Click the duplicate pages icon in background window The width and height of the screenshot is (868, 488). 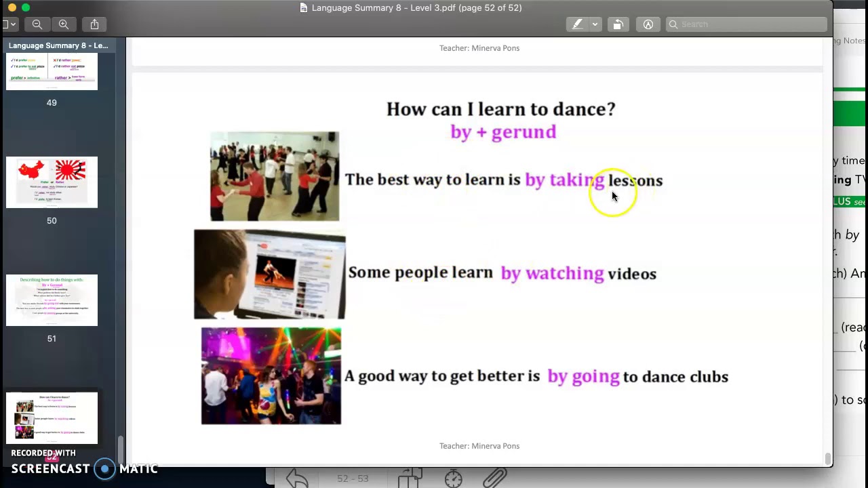410,479
